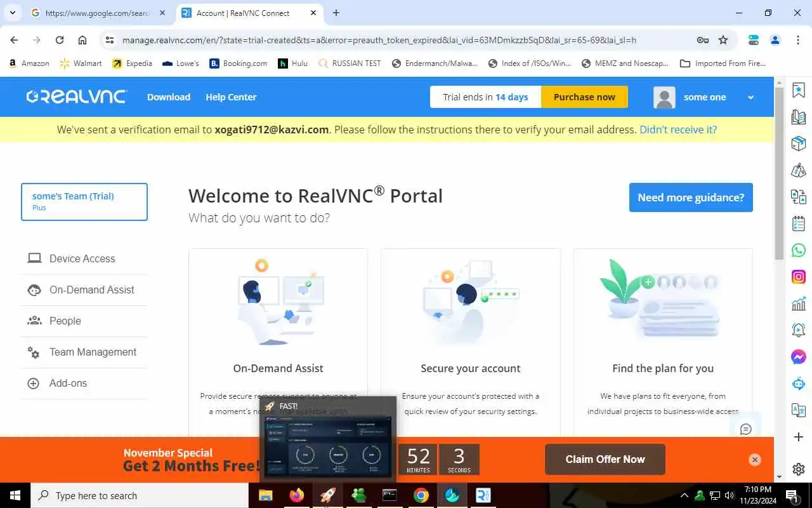
Task: Open the Find the plan for you card
Action: click(x=663, y=343)
